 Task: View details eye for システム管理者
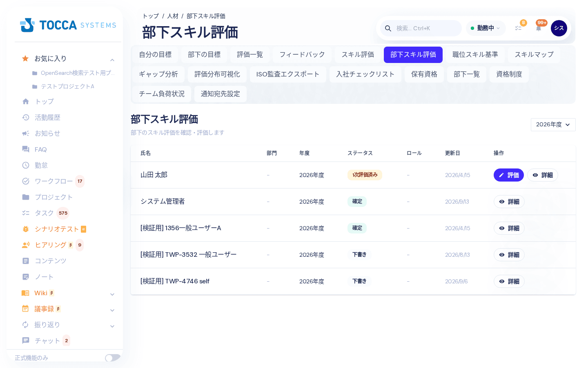[x=509, y=202]
